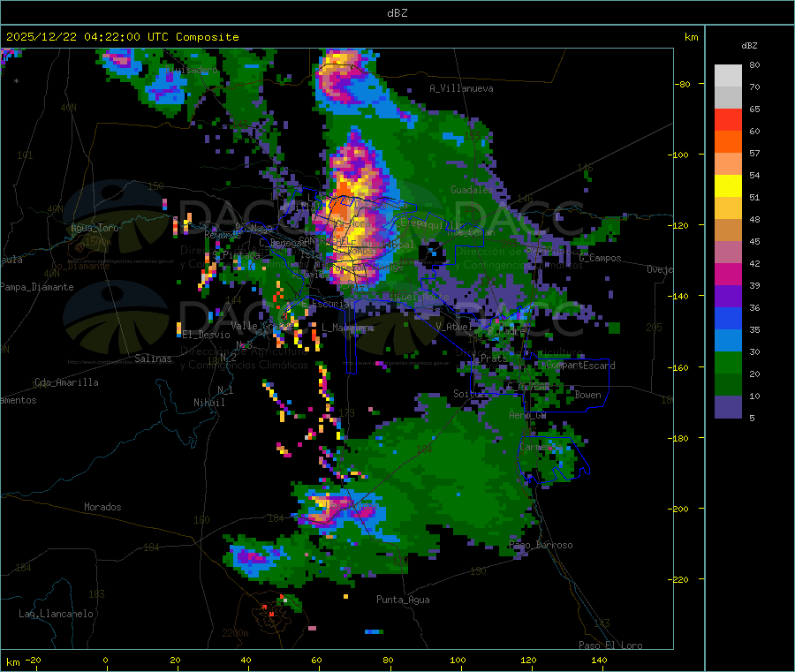The width and height of the screenshot is (795, 672).
Task: Click the km label on the bottom axis
Action: coord(12,662)
